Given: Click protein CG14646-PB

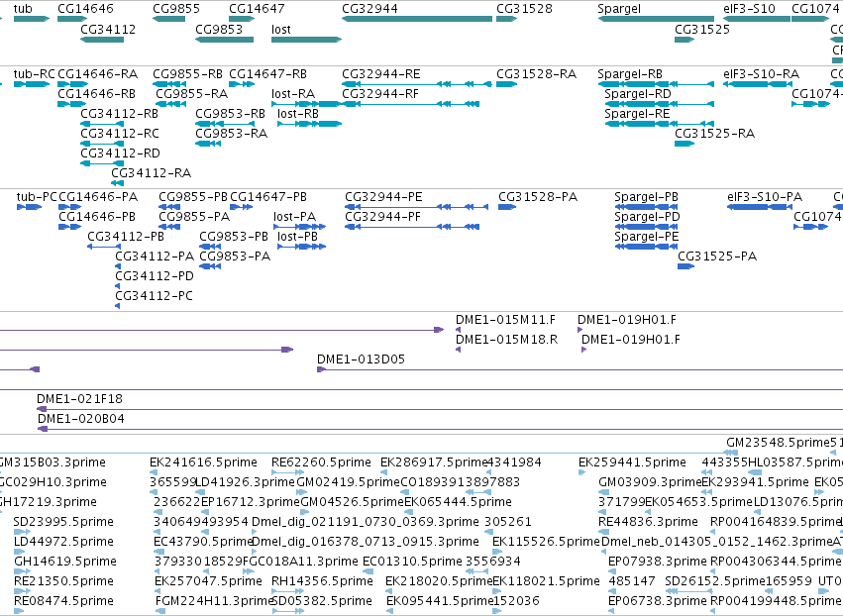Looking at the screenshot, I should coord(97,217).
